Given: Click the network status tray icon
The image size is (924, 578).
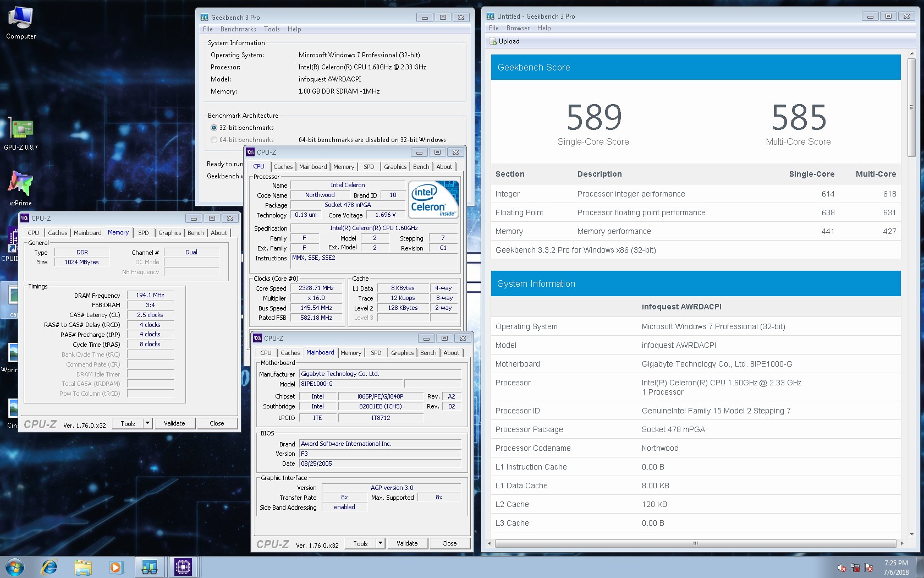Looking at the screenshot, I should pyautogui.click(x=855, y=568).
